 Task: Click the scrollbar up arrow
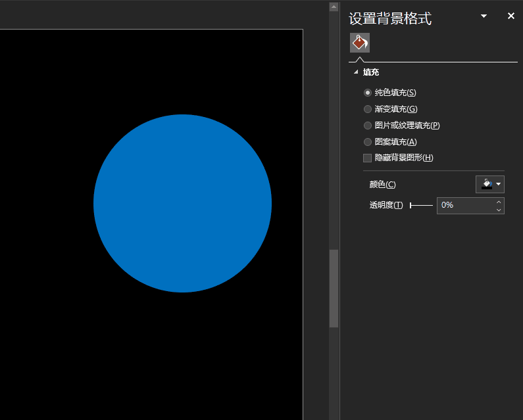point(334,7)
